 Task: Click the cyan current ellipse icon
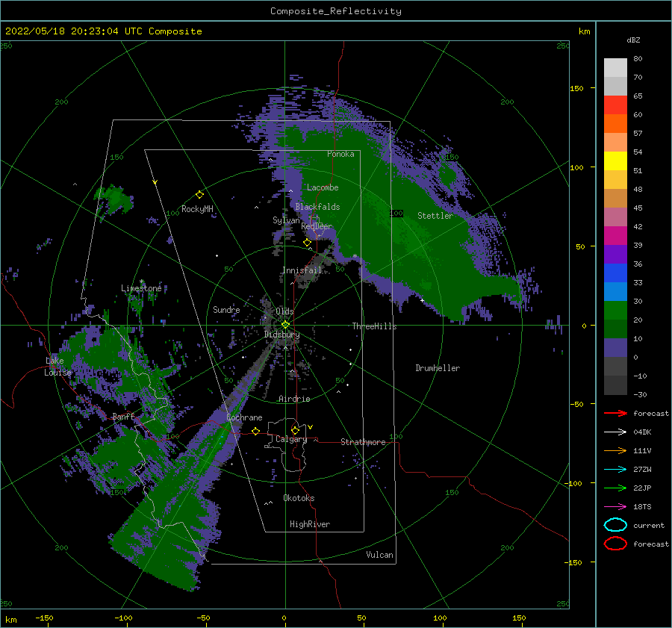click(x=615, y=525)
